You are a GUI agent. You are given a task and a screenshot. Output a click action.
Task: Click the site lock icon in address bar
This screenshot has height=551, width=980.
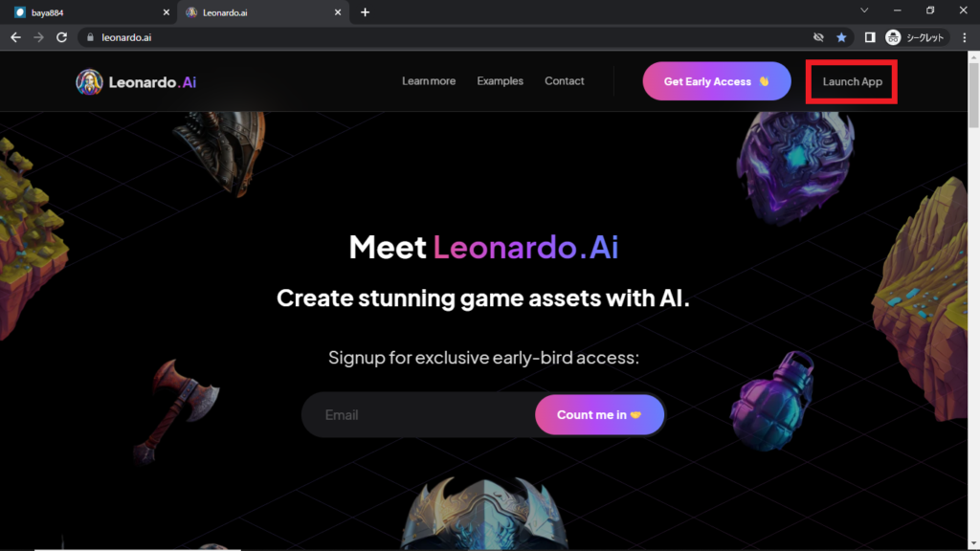(x=90, y=37)
